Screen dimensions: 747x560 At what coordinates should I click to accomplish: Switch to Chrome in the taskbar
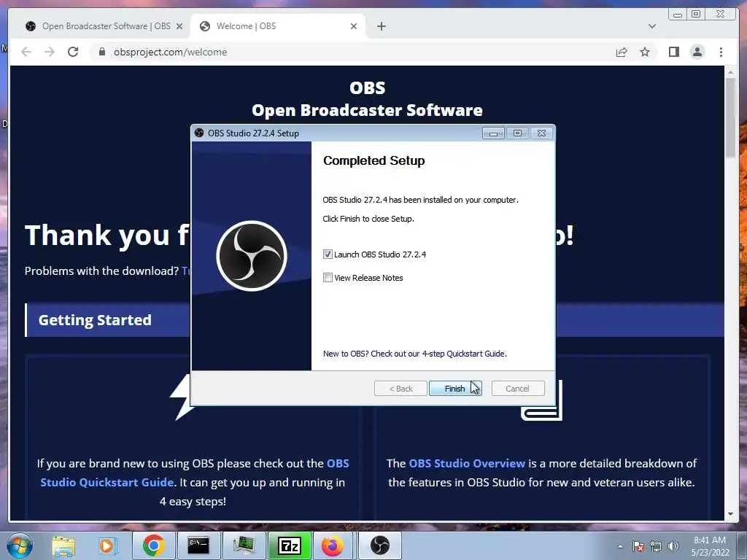point(153,545)
